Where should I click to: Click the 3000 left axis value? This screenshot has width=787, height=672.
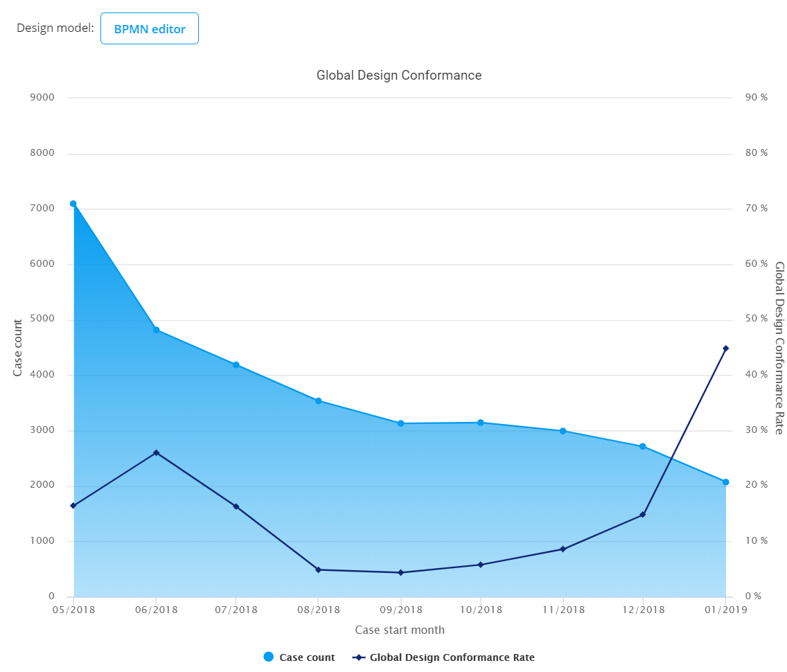point(42,430)
